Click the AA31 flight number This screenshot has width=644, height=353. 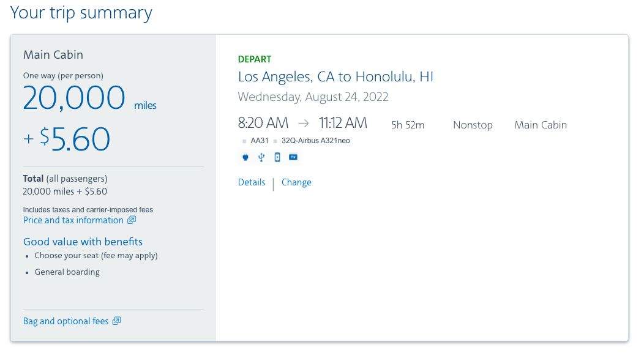[x=260, y=141]
